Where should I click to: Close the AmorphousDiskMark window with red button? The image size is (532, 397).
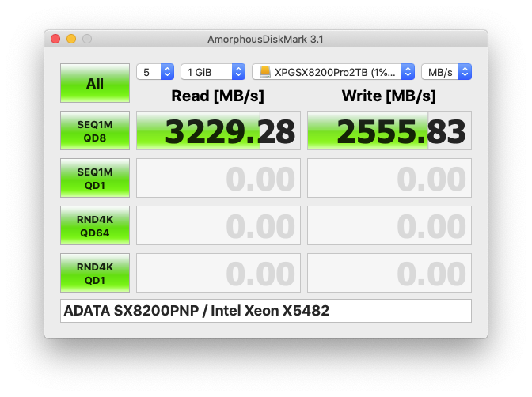pos(55,39)
